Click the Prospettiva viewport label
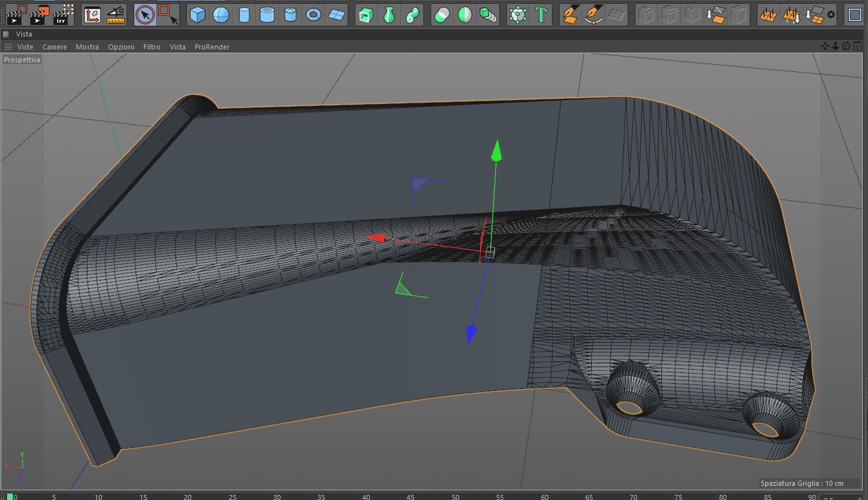Viewport: 868px width, 500px height. (22, 60)
